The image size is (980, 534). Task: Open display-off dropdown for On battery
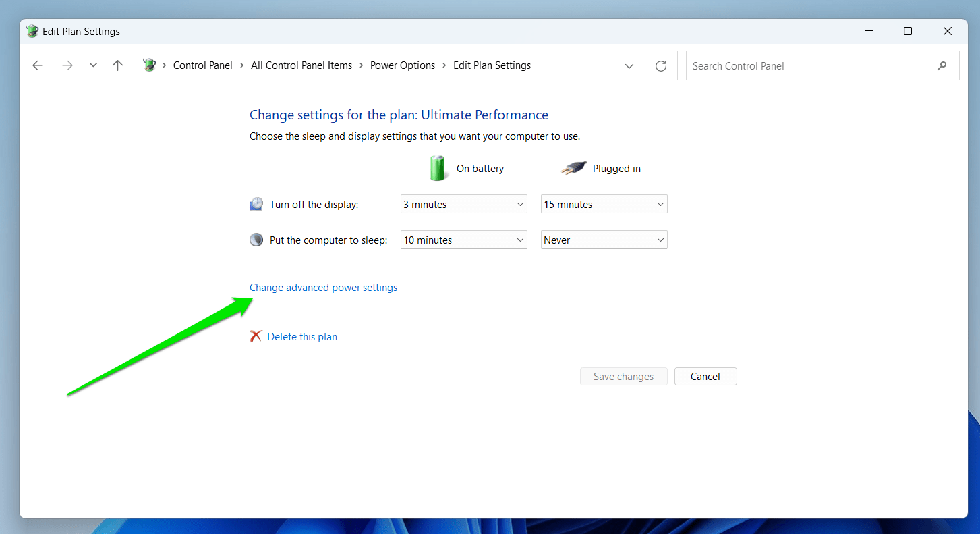pos(464,205)
